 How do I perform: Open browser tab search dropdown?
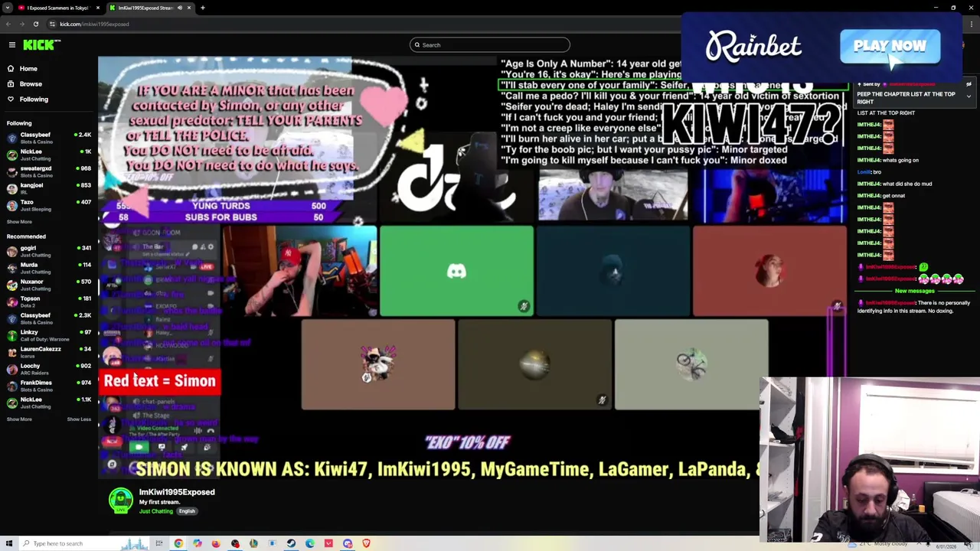point(8,8)
